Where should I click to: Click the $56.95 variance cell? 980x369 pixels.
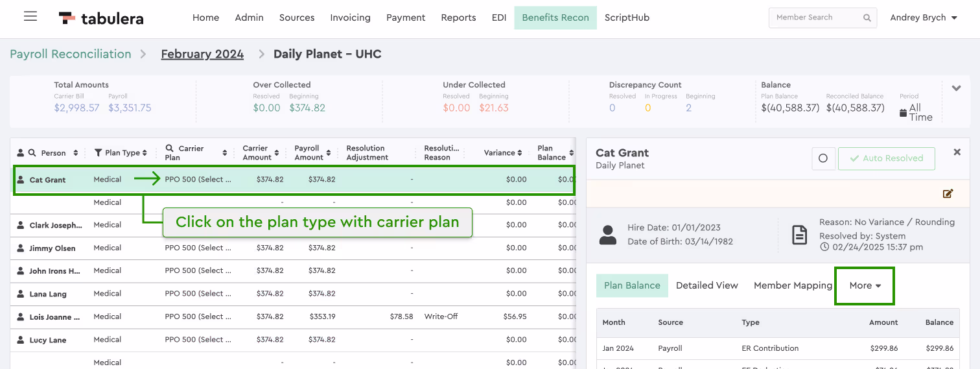515,316
